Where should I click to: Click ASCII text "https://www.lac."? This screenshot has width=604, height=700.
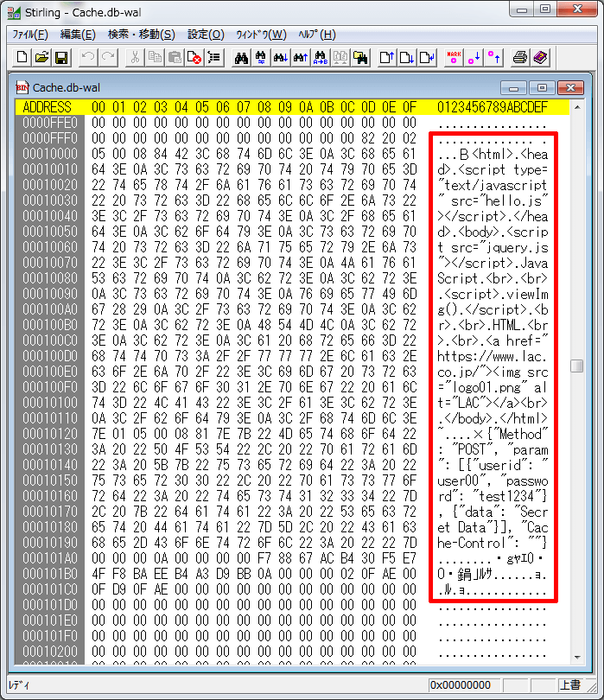click(x=492, y=356)
